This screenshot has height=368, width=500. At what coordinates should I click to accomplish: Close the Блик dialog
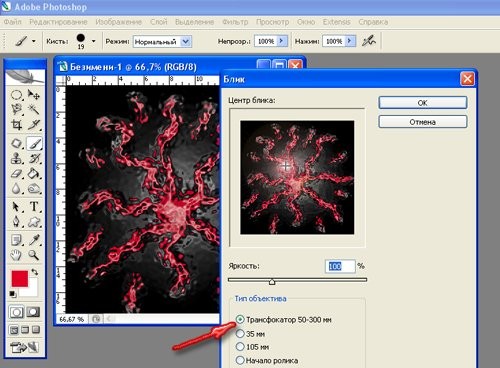[467, 79]
